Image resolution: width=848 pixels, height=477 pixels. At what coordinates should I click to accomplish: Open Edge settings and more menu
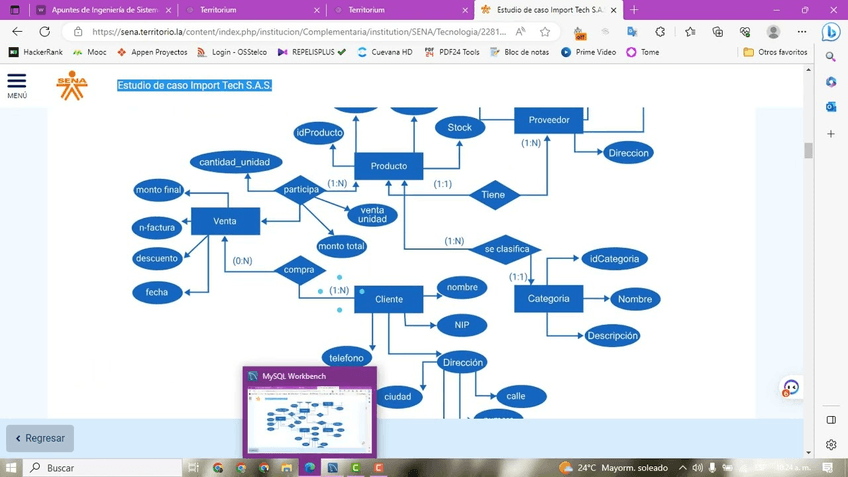pyautogui.click(x=801, y=32)
